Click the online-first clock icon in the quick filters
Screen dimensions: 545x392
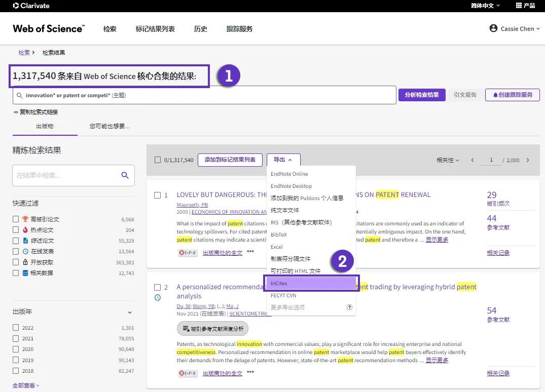[25, 251]
